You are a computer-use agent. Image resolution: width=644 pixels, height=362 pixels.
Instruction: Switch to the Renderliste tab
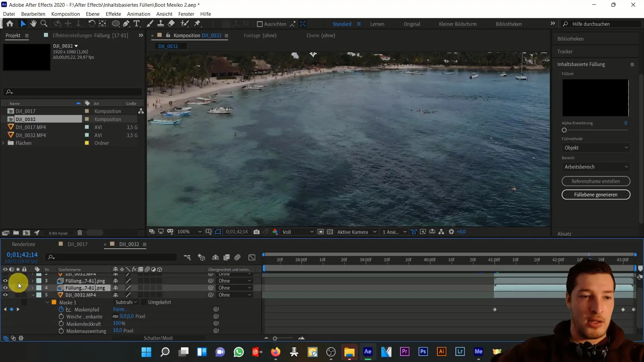tap(23, 244)
